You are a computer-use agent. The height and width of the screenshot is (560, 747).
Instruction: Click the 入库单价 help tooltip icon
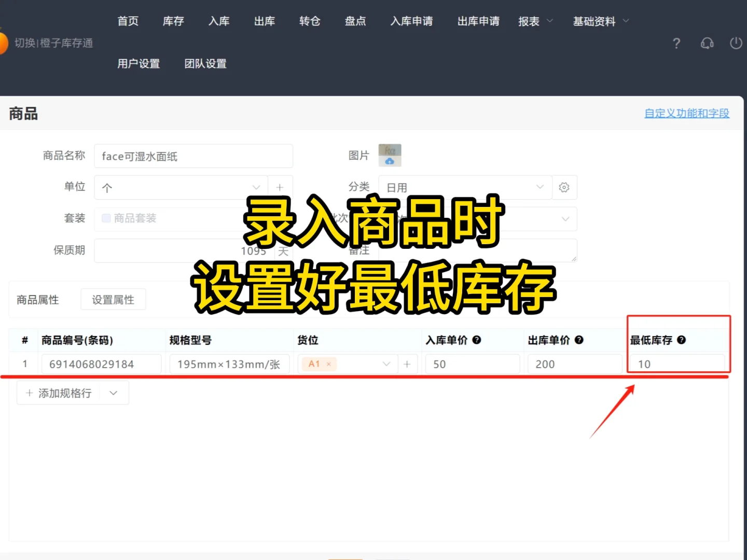click(477, 340)
